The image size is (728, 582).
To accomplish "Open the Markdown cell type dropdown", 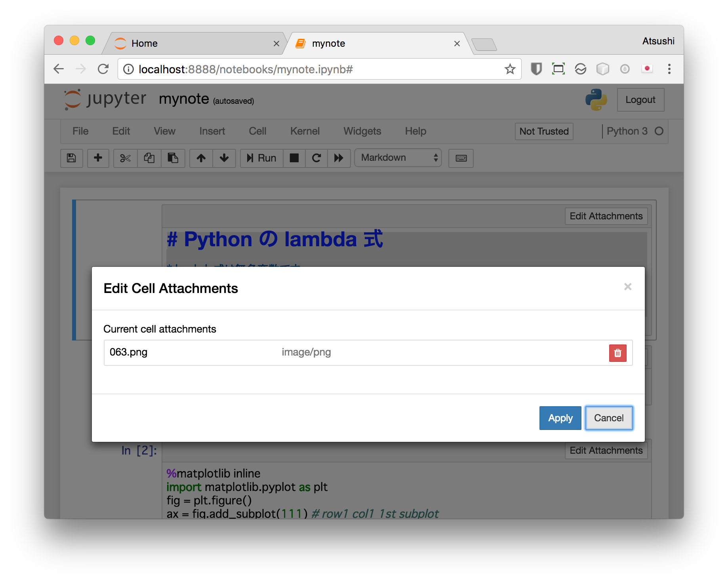I will (x=398, y=158).
